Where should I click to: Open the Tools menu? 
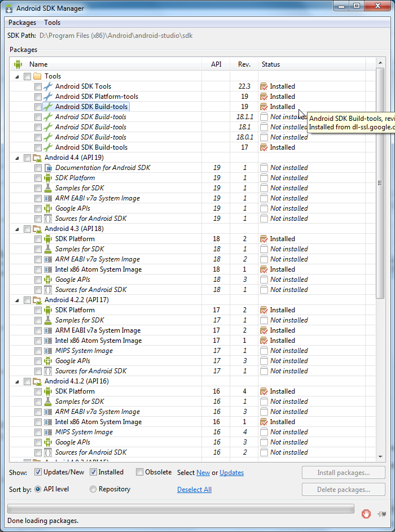52,23
